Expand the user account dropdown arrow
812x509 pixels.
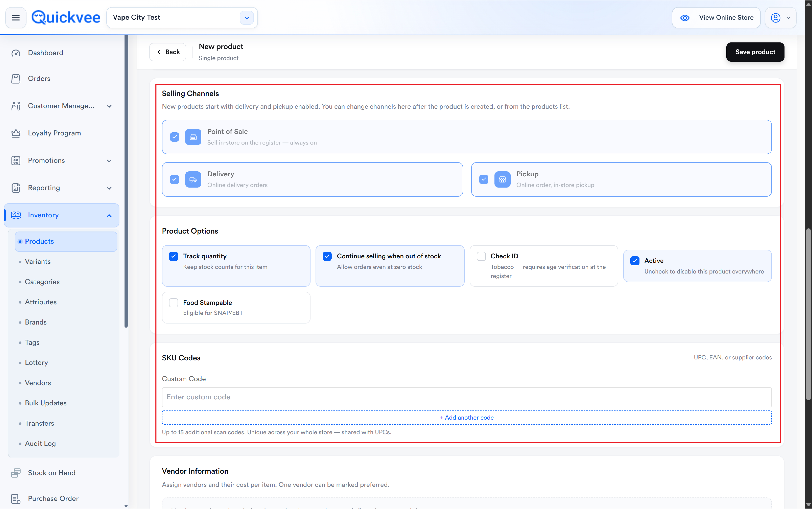[x=788, y=18]
